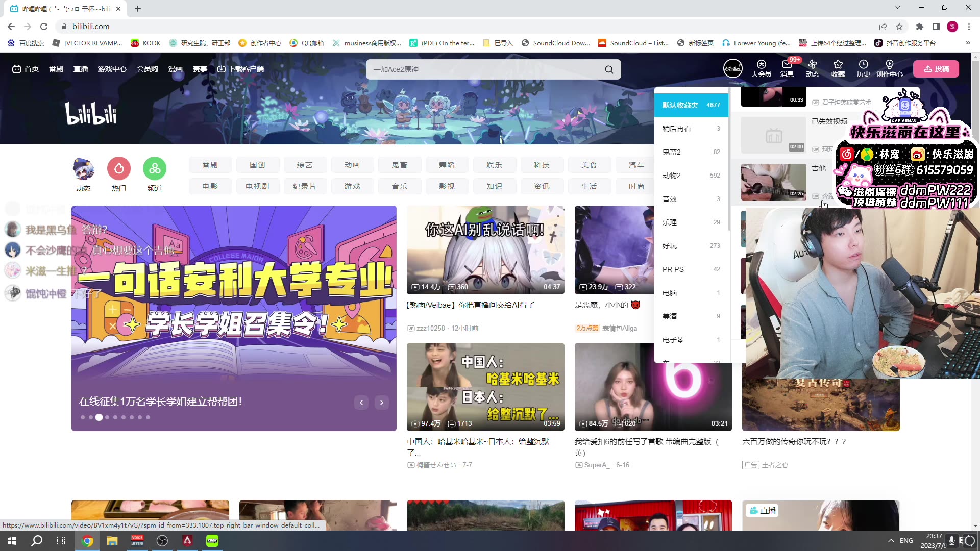Open 科技 category button
The height and width of the screenshot is (551, 980).
[542, 165]
